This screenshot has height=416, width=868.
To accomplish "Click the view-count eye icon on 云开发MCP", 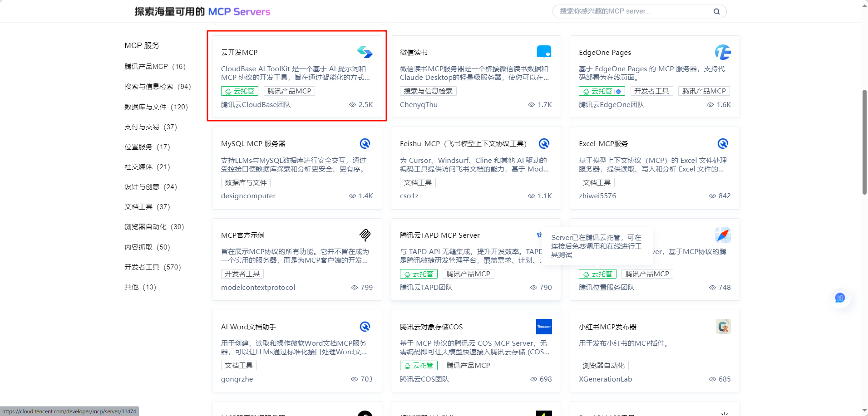I will tap(352, 105).
